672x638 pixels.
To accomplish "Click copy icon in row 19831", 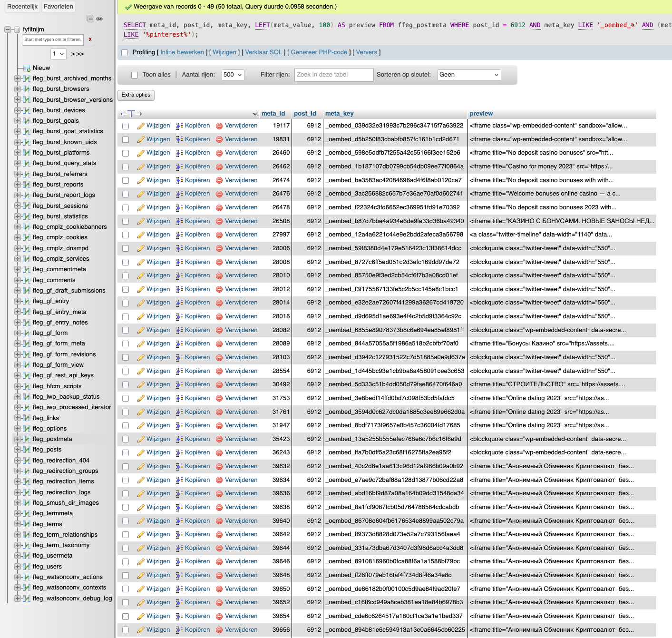I will (x=179, y=139).
